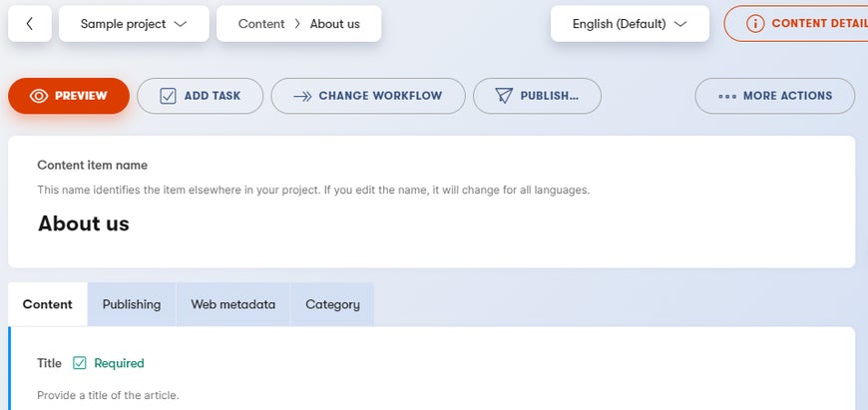The height and width of the screenshot is (410, 868).
Task: Open the Sample project dropdown
Action: click(x=134, y=24)
